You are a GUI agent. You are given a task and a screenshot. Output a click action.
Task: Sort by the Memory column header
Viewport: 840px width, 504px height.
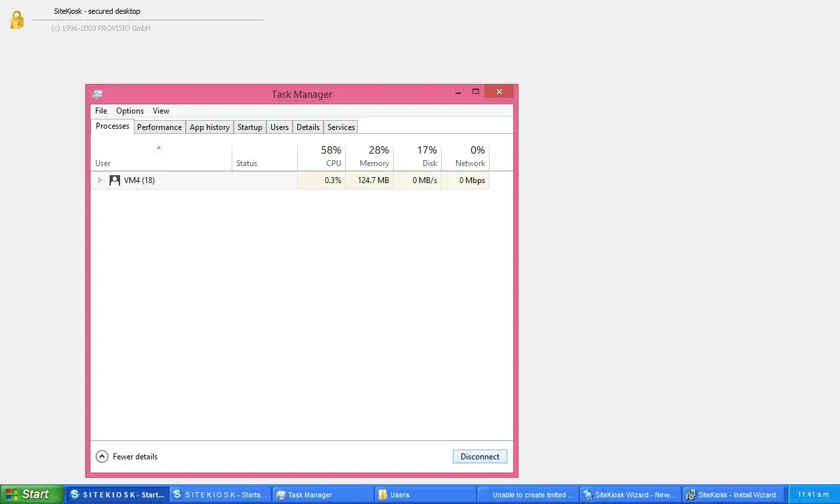click(369, 157)
